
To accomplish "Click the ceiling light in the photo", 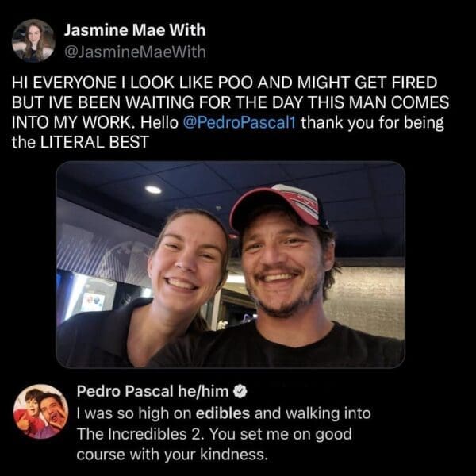I will click(x=153, y=190).
